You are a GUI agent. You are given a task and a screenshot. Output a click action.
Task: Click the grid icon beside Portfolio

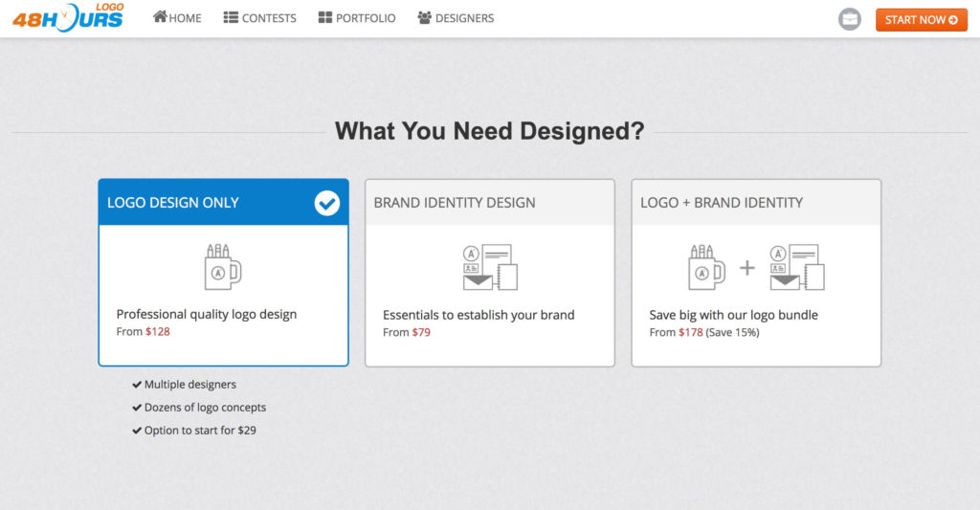click(x=325, y=17)
